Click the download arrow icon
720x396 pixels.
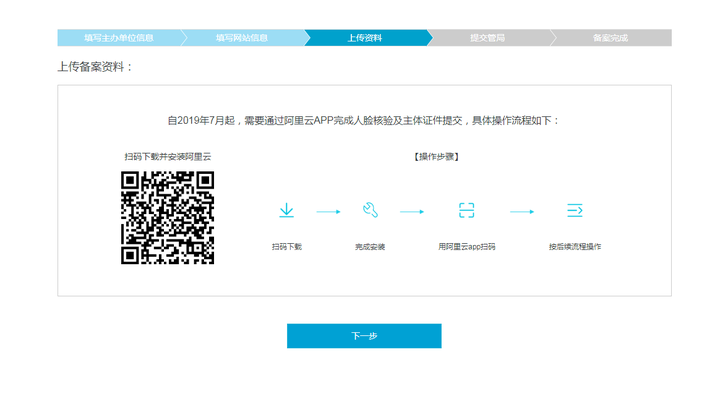[287, 210]
